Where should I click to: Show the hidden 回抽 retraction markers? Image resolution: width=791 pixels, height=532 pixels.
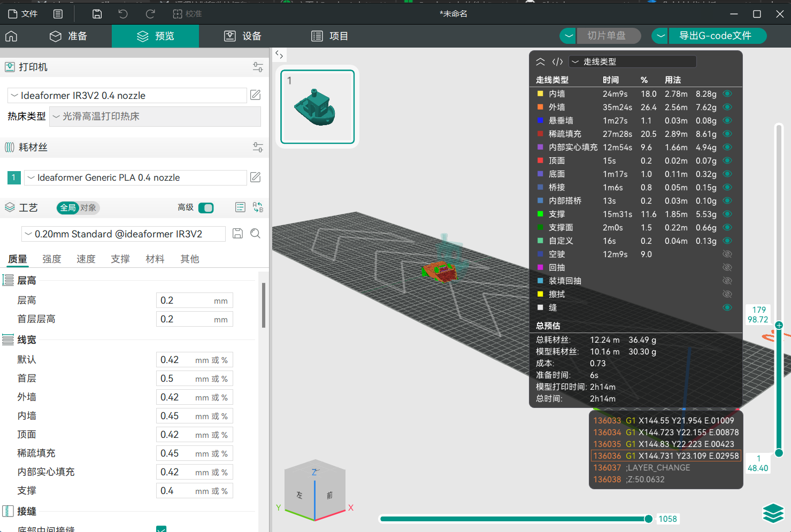pyautogui.click(x=727, y=267)
